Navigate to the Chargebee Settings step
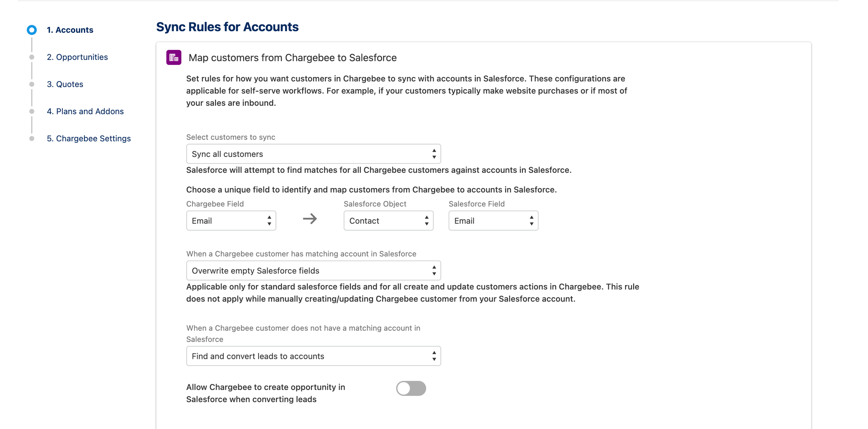This screenshot has height=429, width=868. (89, 138)
